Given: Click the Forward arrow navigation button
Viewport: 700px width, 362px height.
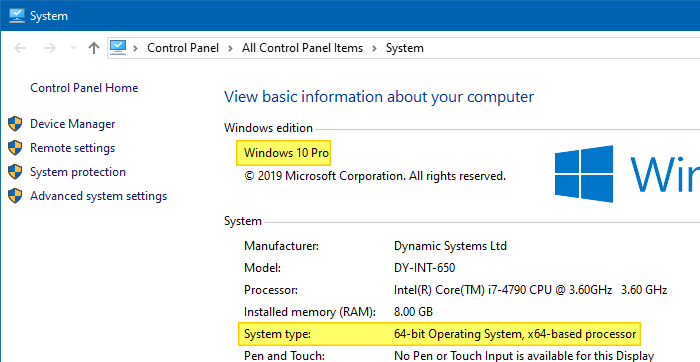Looking at the screenshot, I should coord(50,48).
